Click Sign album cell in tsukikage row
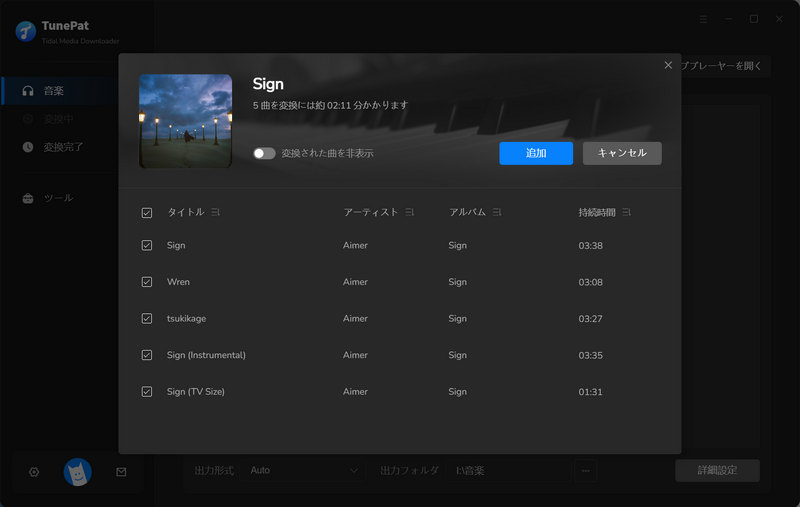 (x=458, y=319)
